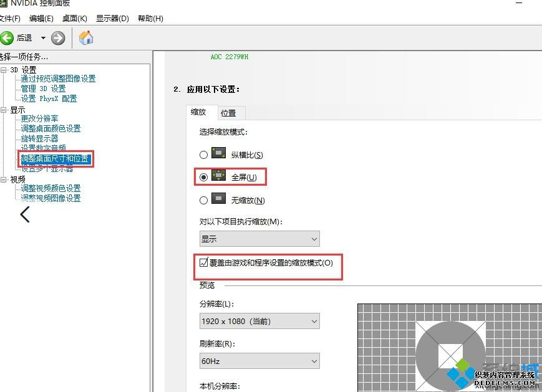Open 设置多个显示器 tree item
This screenshot has height=392, width=542.
47,170
